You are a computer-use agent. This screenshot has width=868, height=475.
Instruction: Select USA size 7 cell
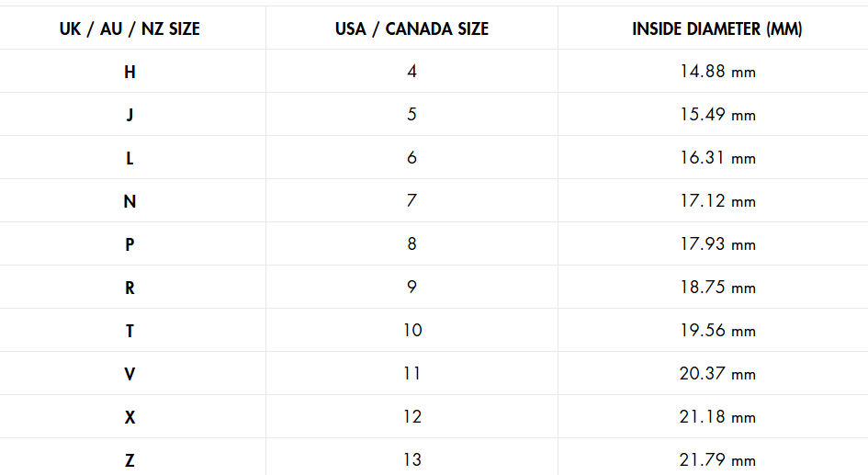(x=411, y=201)
